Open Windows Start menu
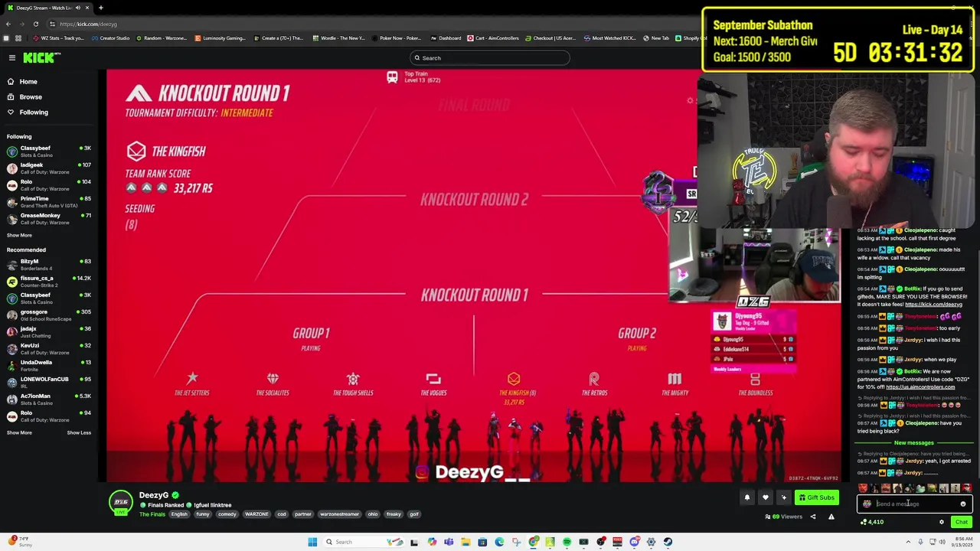Image resolution: width=980 pixels, height=551 pixels. coord(312,542)
